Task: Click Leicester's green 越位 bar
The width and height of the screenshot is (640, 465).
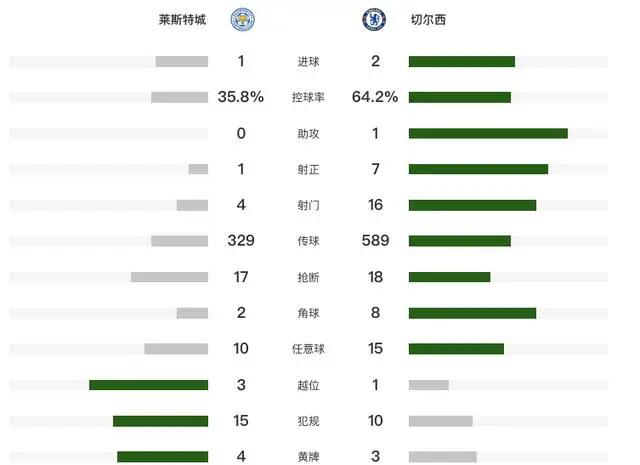Action: click(x=149, y=385)
